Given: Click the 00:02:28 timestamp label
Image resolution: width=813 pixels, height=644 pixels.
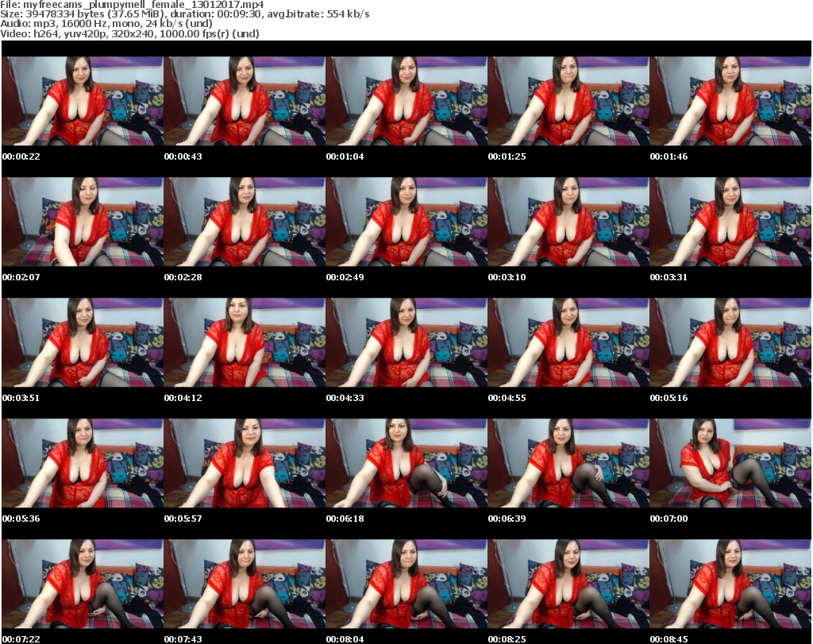Looking at the screenshot, I should [183, 277].
